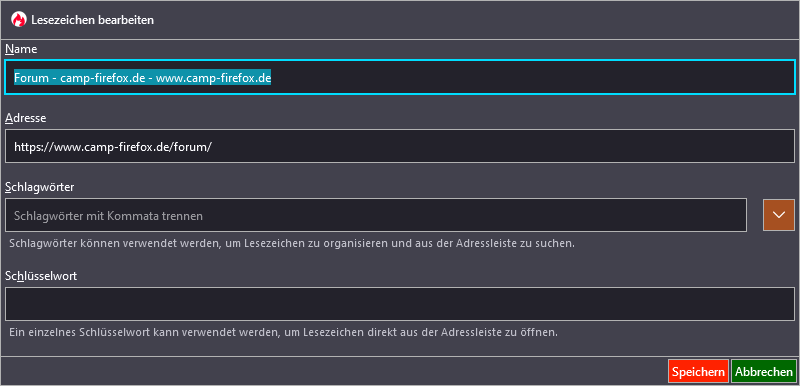
Task: Focus the empty right part of the Adresse field
Action: (x=503, y=146)
